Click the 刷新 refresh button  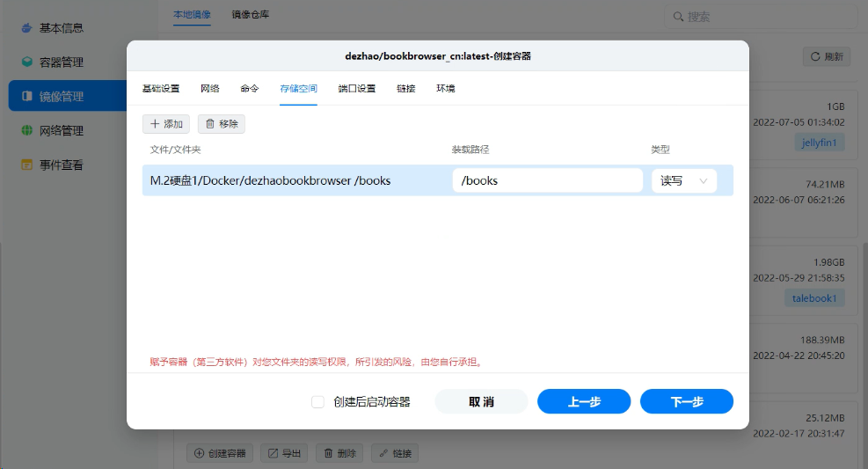point(827,56)
